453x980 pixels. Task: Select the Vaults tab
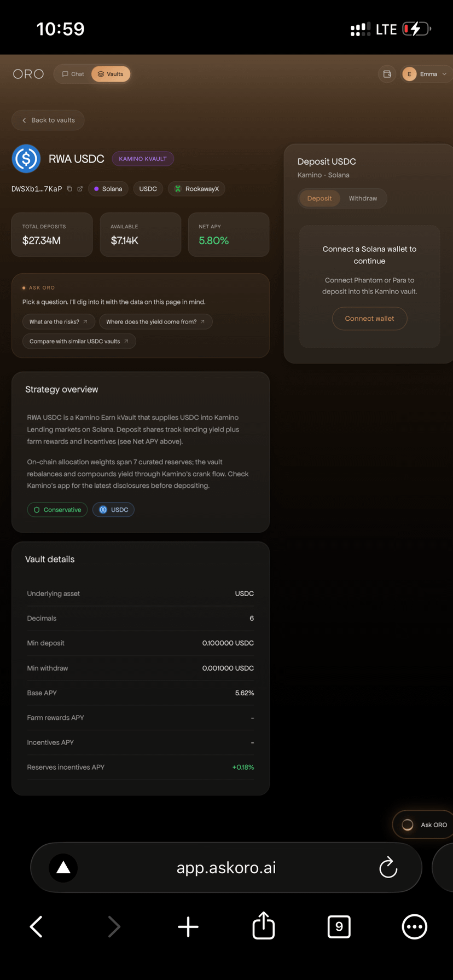(x=111, y=74)
